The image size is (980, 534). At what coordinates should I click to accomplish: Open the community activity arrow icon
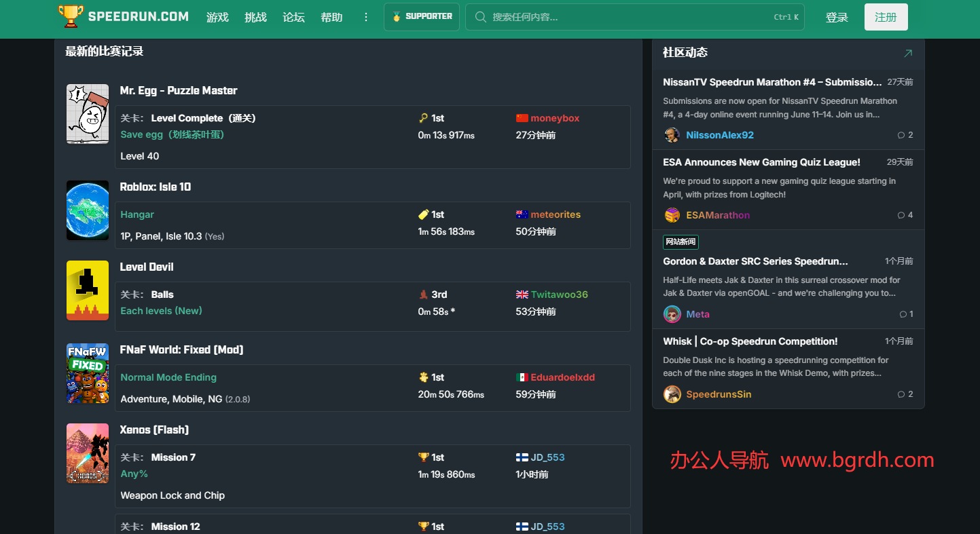(908, 53)
